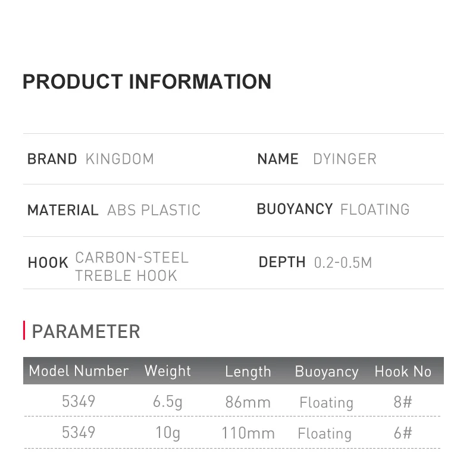Click the Model Number column header
This screenshot has width=476, height=476.
click(79, 371)
